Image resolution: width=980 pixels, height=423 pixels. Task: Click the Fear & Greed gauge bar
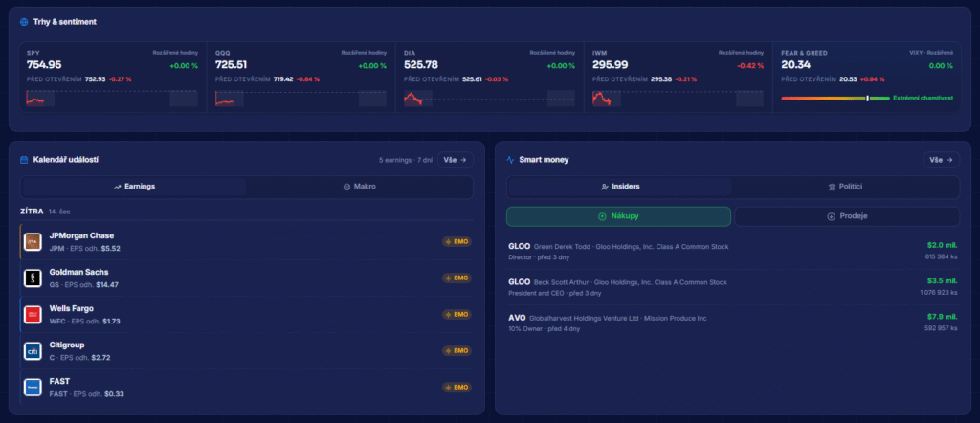835,99
